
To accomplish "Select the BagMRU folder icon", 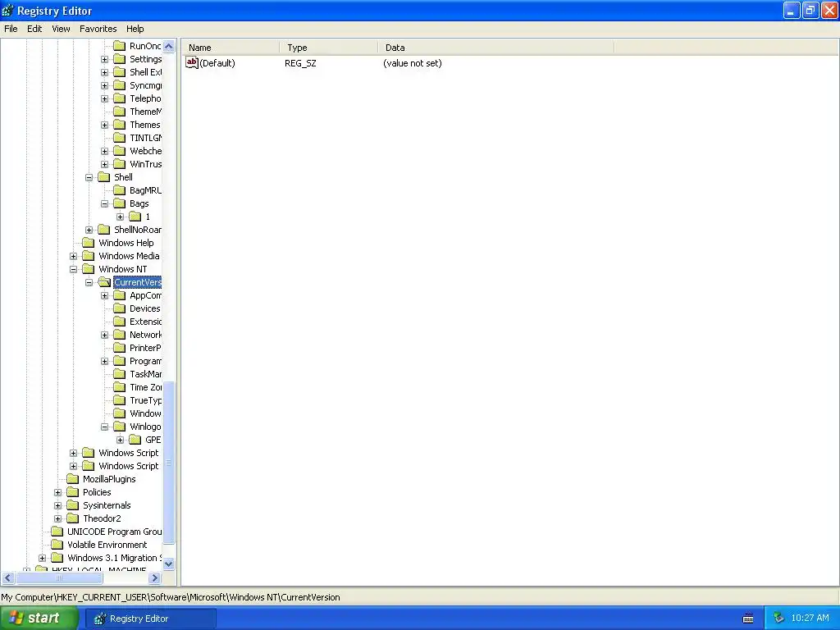I will click(x=120, y=190).
